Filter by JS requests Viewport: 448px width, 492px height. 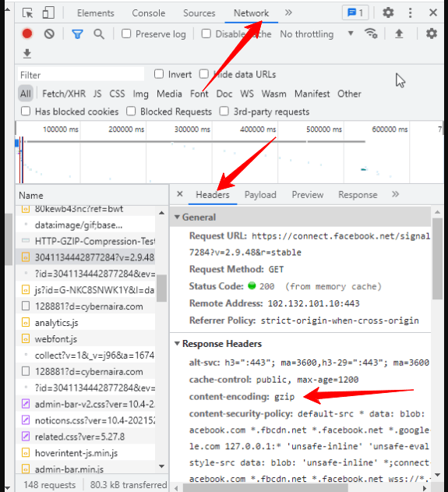click(97, 94)
